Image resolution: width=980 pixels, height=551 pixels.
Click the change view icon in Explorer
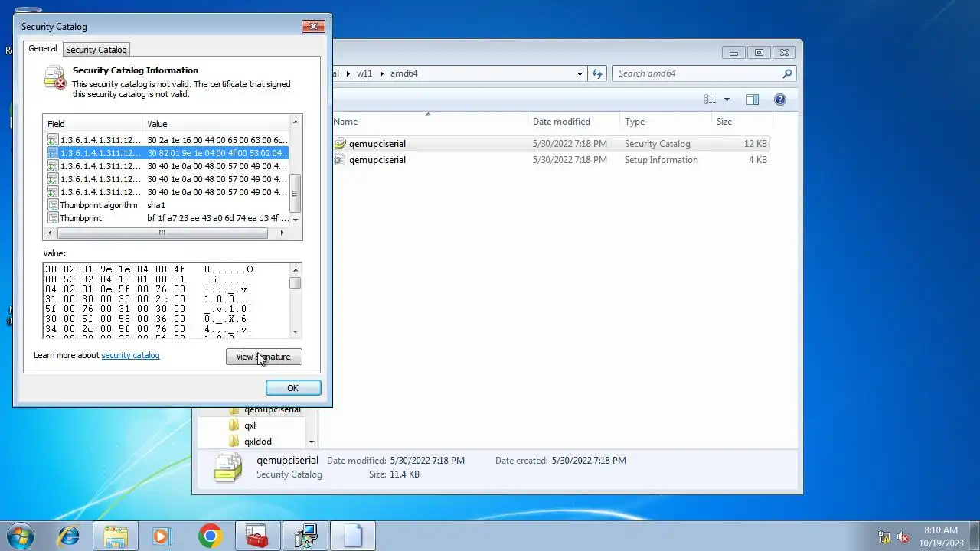[x=710, y=99]
